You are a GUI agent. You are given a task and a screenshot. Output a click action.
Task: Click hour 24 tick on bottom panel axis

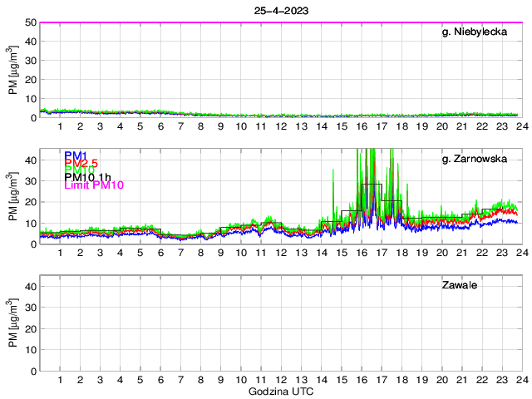[521, 380]
